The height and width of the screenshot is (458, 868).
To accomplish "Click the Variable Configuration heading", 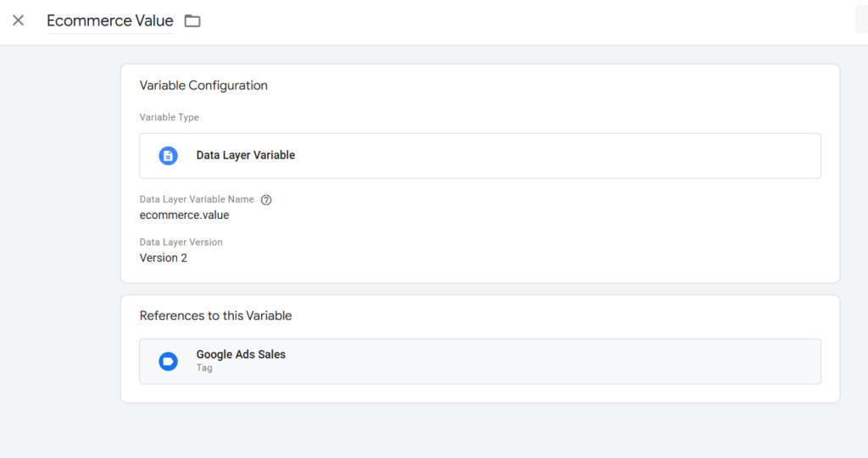I will [203, 86].
